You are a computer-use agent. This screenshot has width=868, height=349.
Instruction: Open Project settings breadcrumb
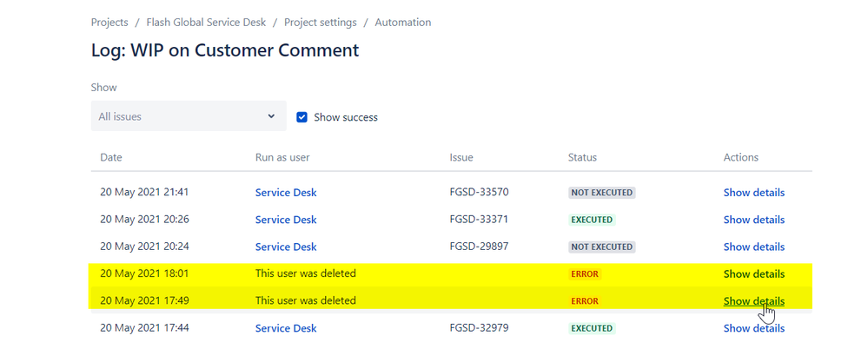coord(320,23)
